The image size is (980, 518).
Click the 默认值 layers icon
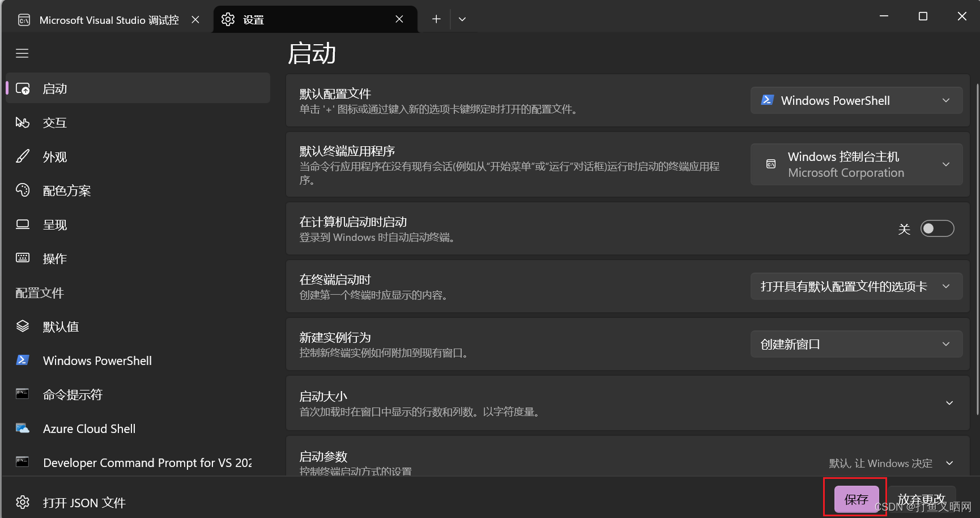tap(23, 326)
